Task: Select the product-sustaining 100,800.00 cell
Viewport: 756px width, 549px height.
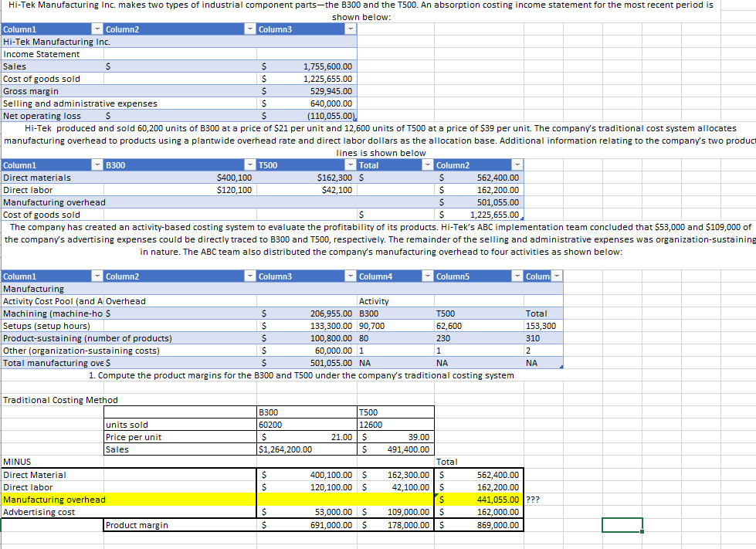Action: 307,338
